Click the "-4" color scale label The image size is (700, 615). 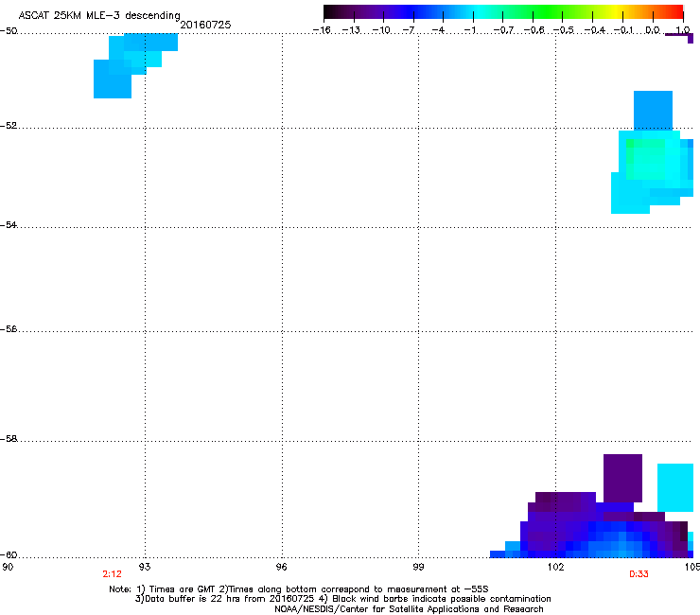pos(438,30)
